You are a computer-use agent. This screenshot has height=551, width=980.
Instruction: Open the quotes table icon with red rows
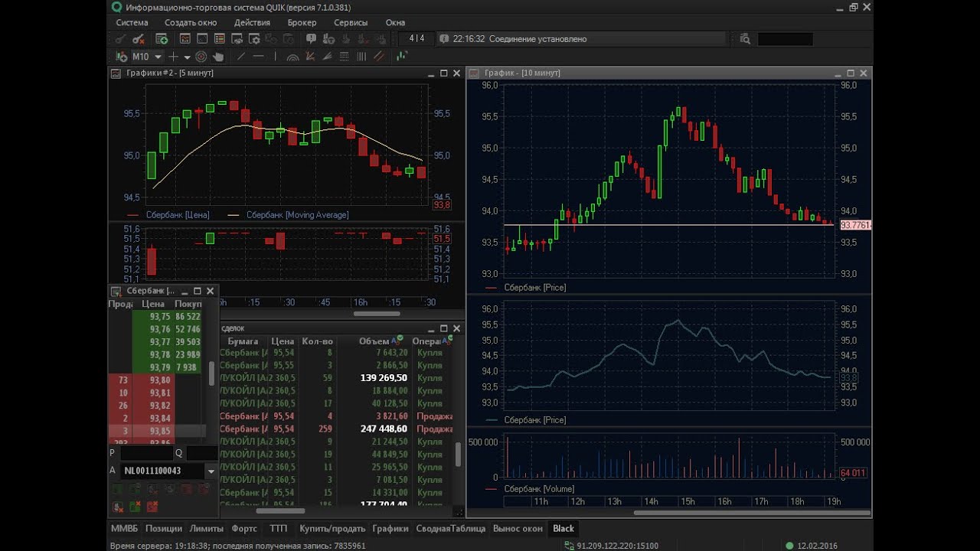coord(220,39)
